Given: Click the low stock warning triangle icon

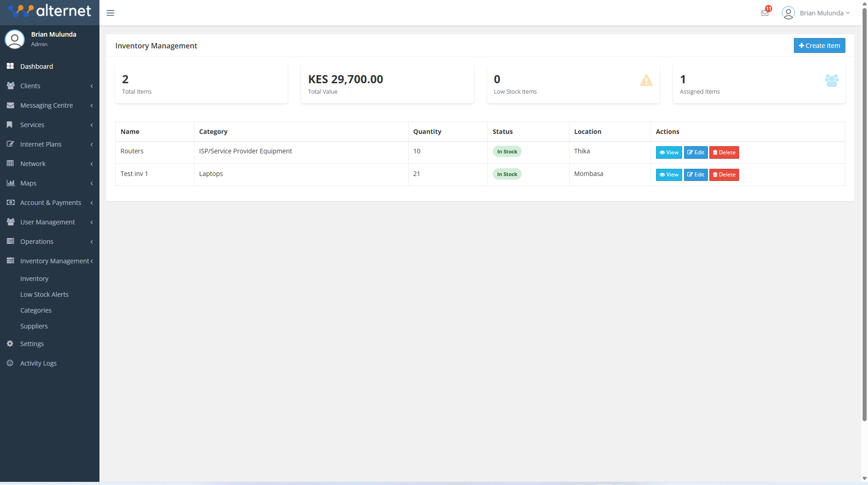Looking at the screenshot, I should pos(646,81).
